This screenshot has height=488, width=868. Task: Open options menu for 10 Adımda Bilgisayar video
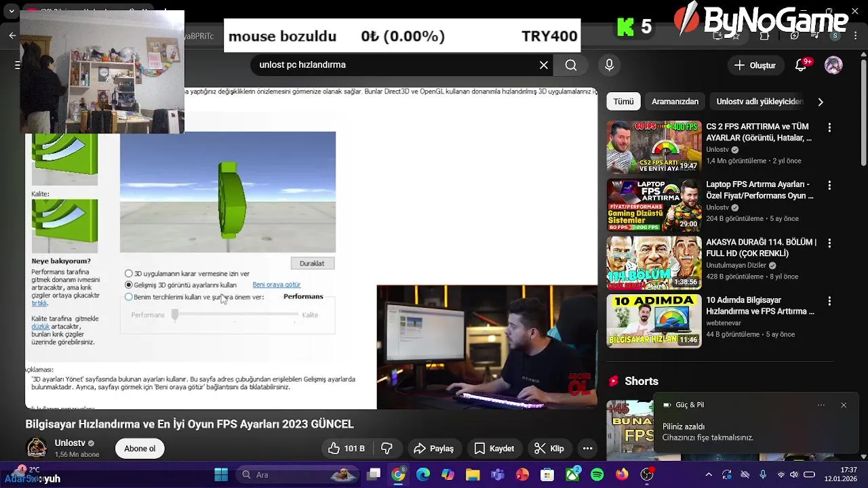pyautogui.click(x=829, y=301)
